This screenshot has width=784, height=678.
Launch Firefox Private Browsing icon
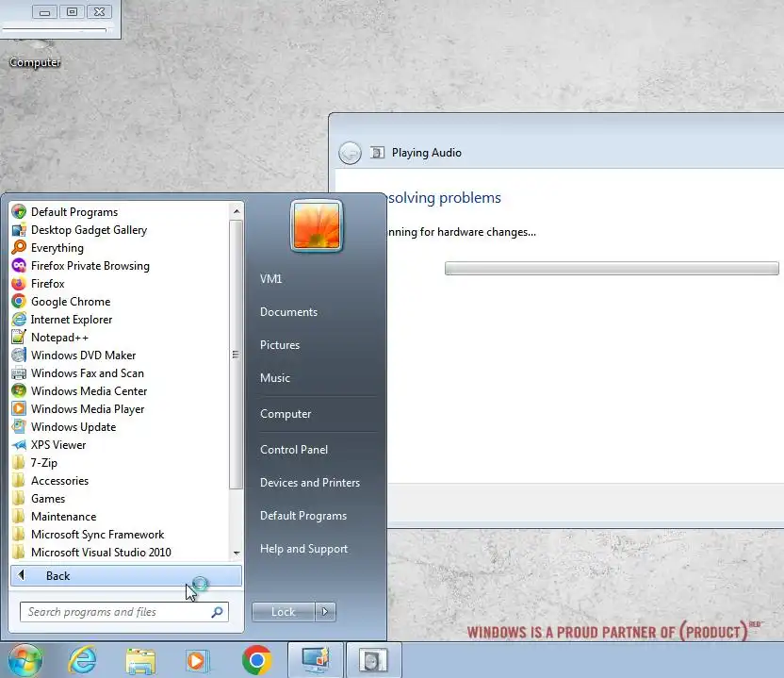19,266
